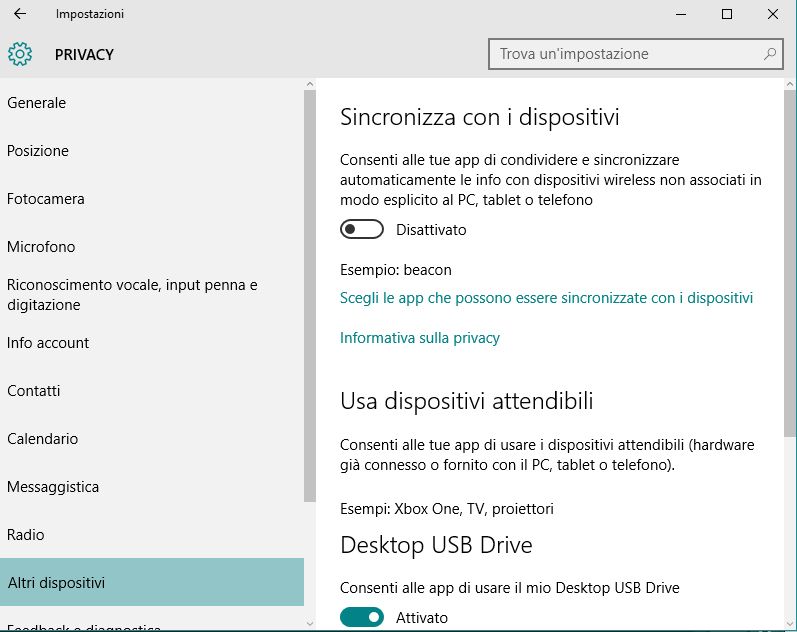The height and width of the screenshot is (632, 797).
Task: Minimize the Impostazioni window
Action: pos(681,14)
